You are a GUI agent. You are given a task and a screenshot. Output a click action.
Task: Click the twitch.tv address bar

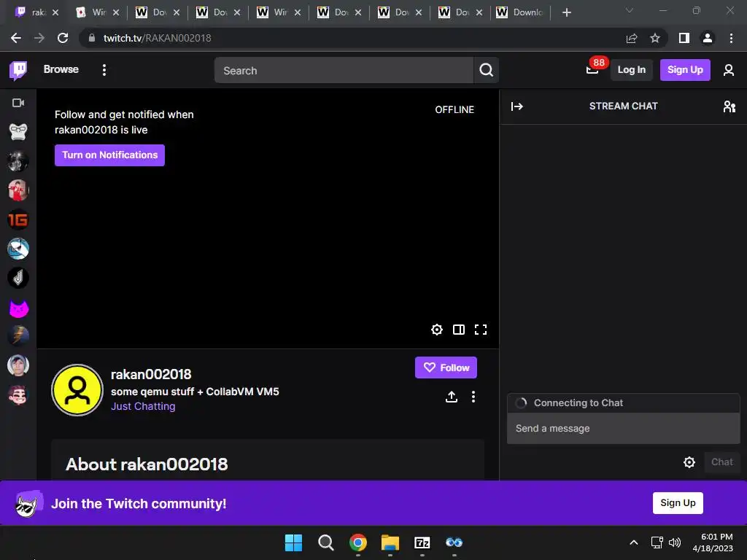tap(351, 38)
